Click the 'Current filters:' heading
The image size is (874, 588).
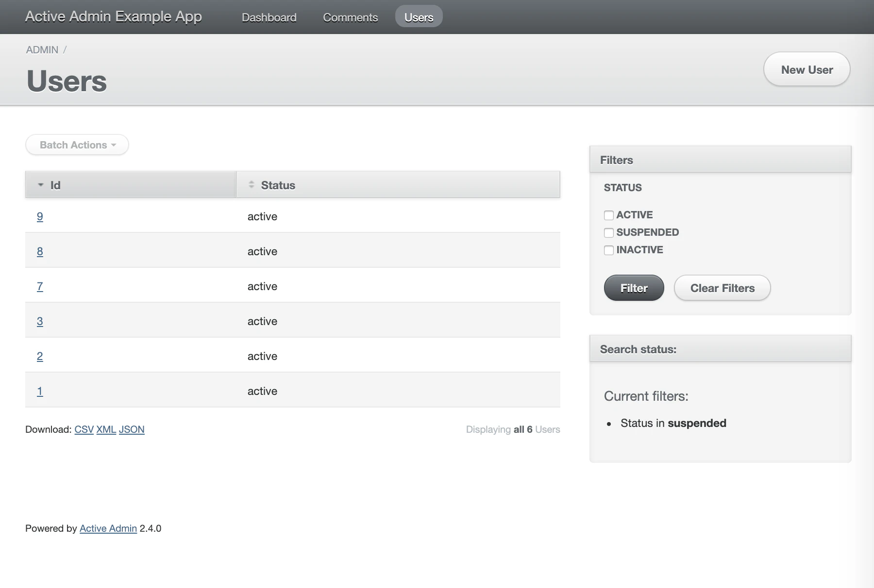point(646,396)
